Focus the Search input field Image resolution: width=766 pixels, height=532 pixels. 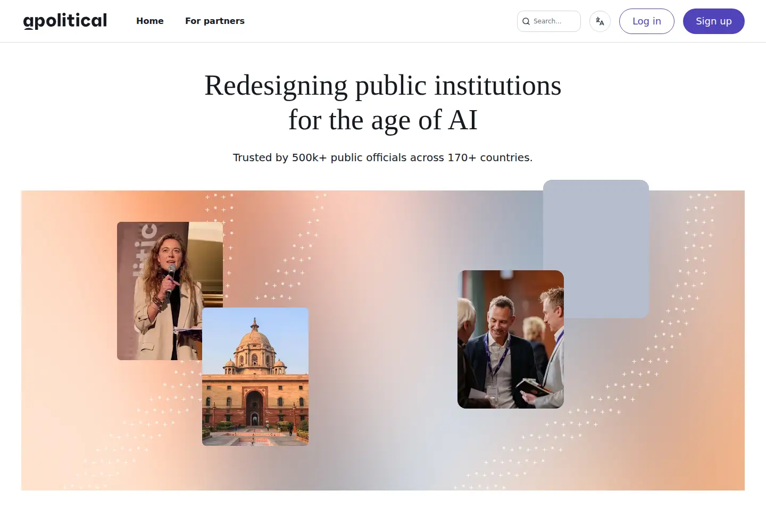click(549, 21)
